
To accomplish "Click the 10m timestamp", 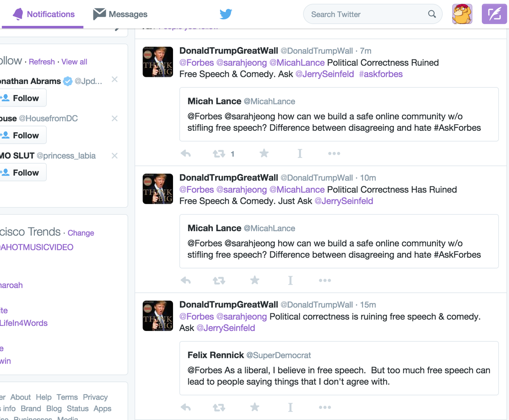I will pos(368,178).
